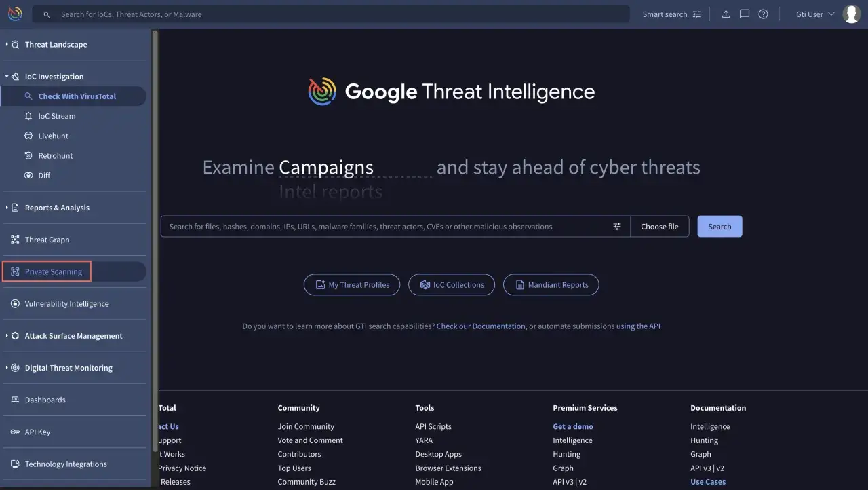The height and width of the screenshot is (490, 868).
Task: Follow the using the API link
Action: [638, 326]
